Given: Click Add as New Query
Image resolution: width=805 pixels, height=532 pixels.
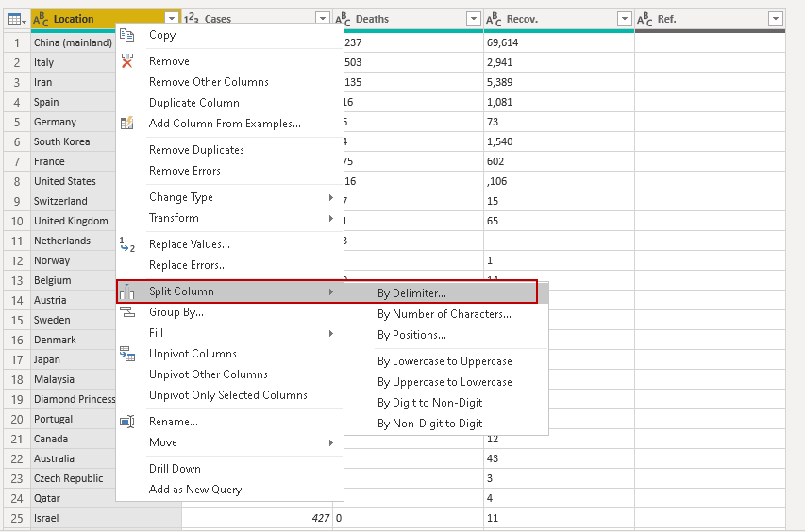Looking at the screenshot, I should [195, 490].
